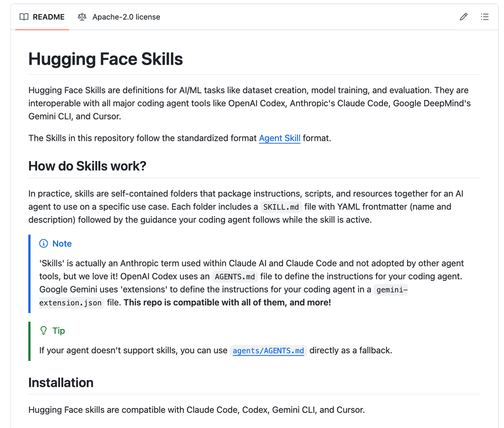Click the pencil edit file icon
504x428 pixels.
click(464, 17)
